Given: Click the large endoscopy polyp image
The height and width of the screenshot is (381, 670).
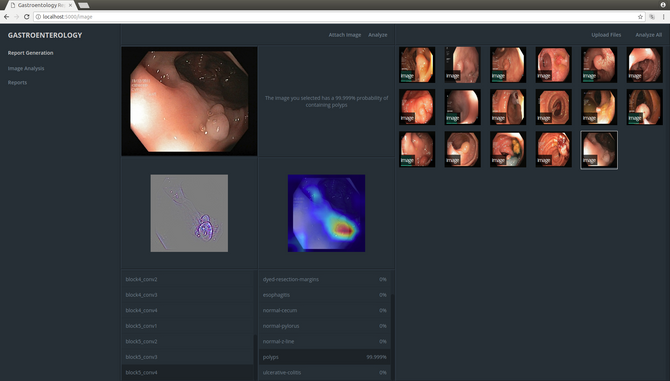Looking at the screenshot, I should pos(189,101).
